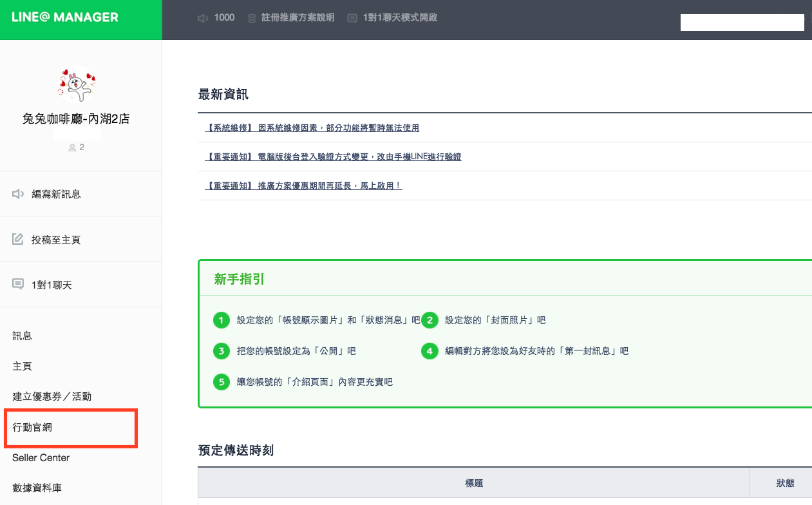
Task: Click the chat bubble icon beside 1對1聊天
Action: pos(18,284)
